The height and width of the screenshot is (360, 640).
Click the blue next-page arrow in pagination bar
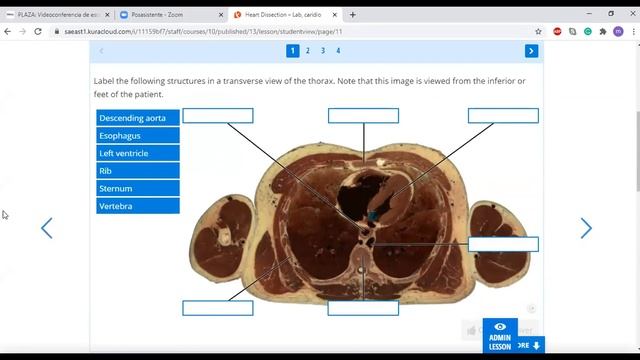531,51
